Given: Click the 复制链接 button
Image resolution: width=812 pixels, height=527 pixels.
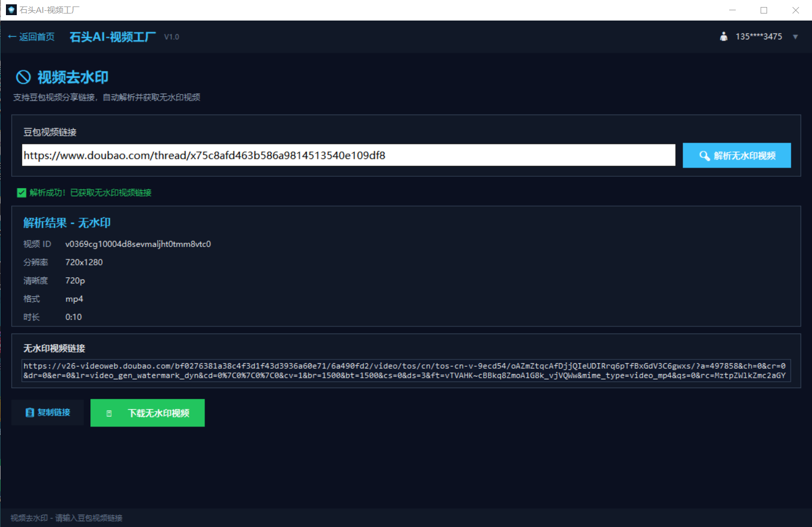Looking at the screenshot, I should [48, 412].
